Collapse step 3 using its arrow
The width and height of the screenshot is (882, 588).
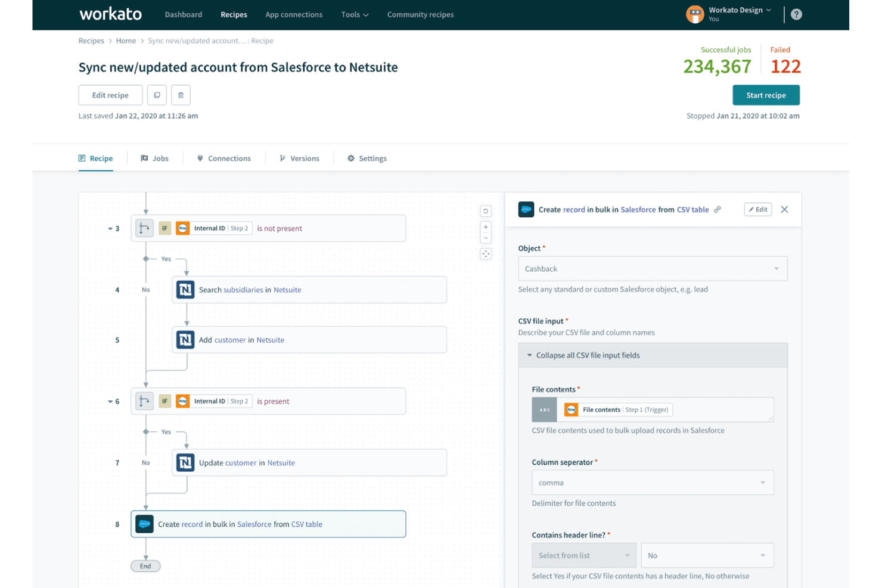[x=110, y=229]
